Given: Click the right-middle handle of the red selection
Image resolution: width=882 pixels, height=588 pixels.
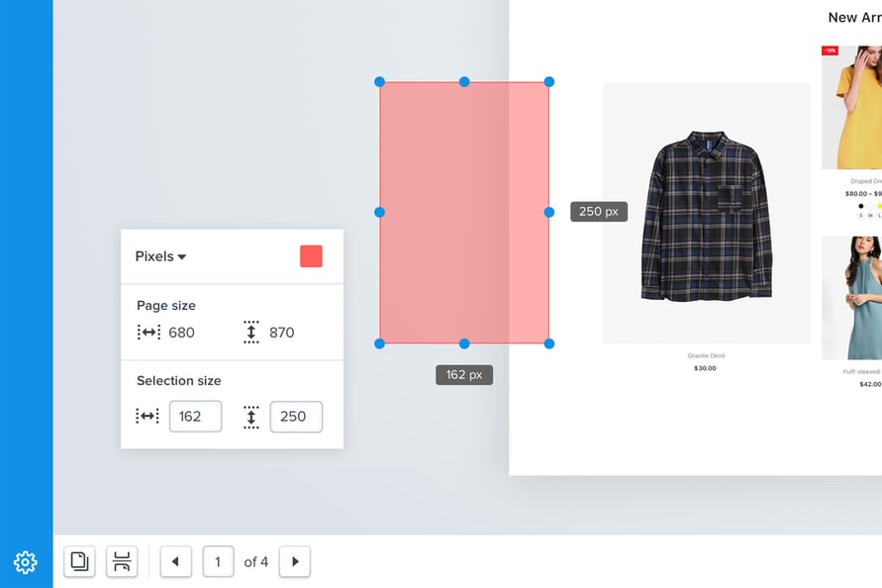Looking at the screenshot, I should (549, 212).
